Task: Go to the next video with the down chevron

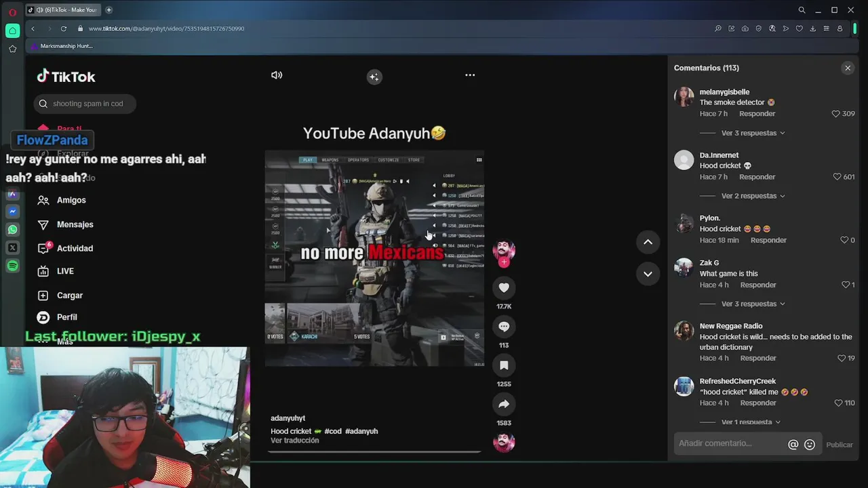Action: [648, 274]
